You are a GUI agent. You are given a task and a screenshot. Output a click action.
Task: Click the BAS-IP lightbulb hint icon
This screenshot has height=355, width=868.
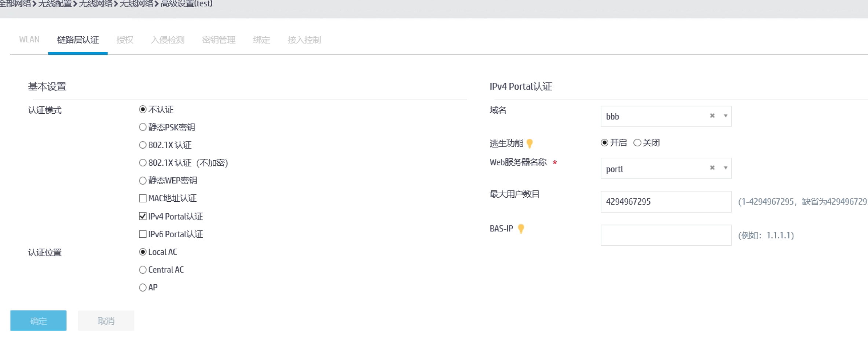click(521, 229)
